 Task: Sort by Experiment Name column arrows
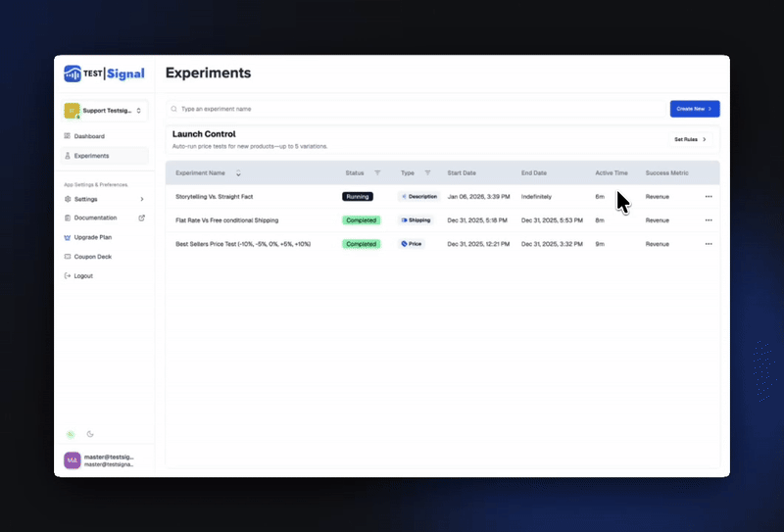pyautogui.click(x=238, y=173)
